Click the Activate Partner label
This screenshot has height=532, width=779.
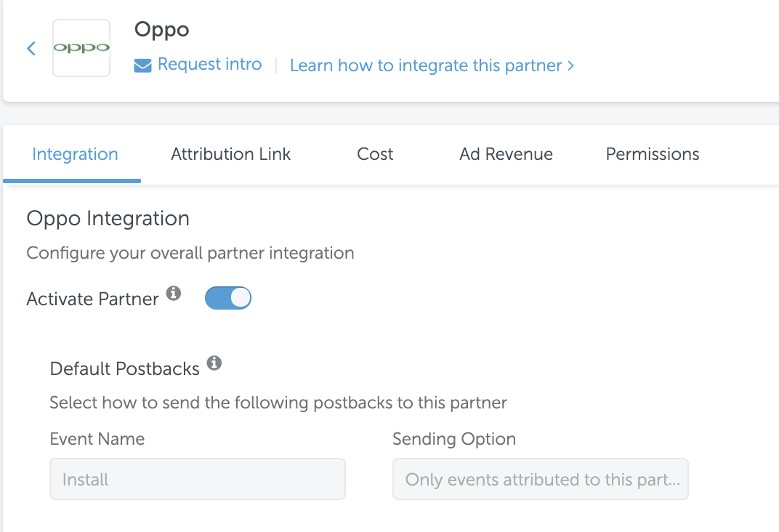click(x=92, y=299)
